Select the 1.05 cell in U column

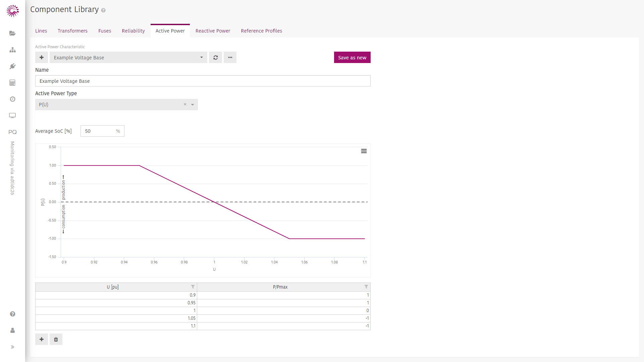[116, 318]
